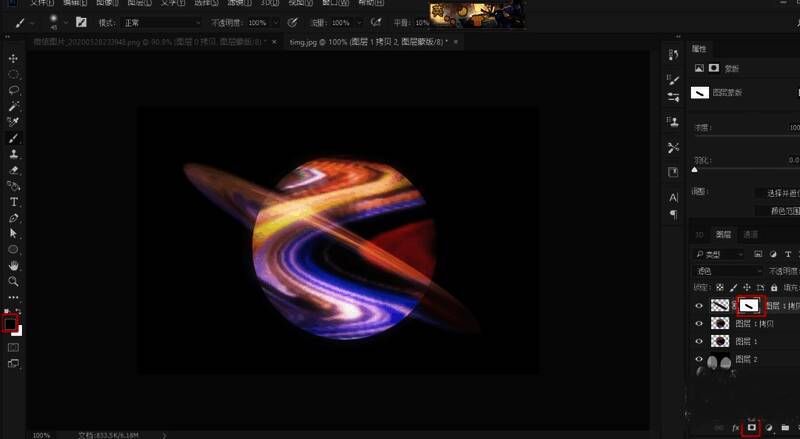Select the Elliptical Marquee tool
This screenshot has width=800, height=439.
click(x=13, y=75)
